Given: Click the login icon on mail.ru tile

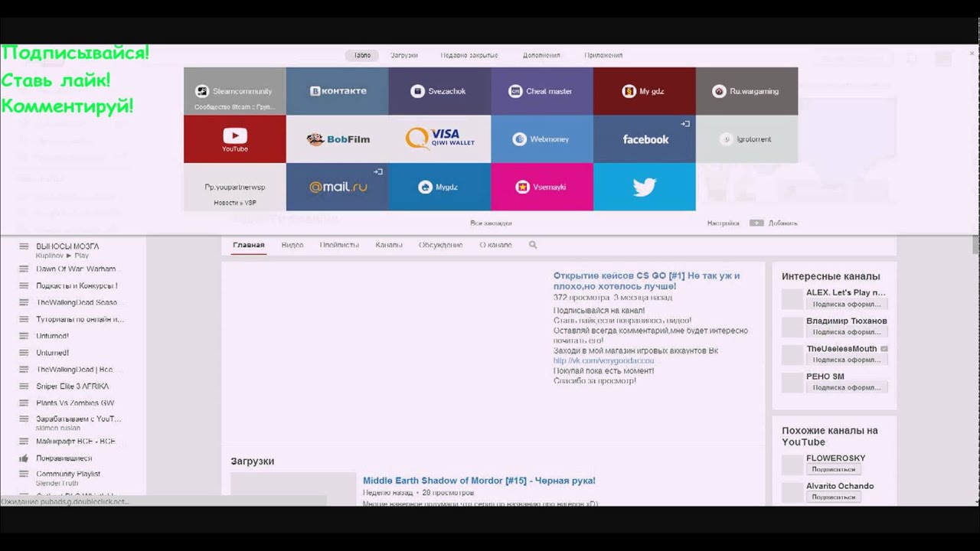Looking at the screenshot, I should 378,171.
